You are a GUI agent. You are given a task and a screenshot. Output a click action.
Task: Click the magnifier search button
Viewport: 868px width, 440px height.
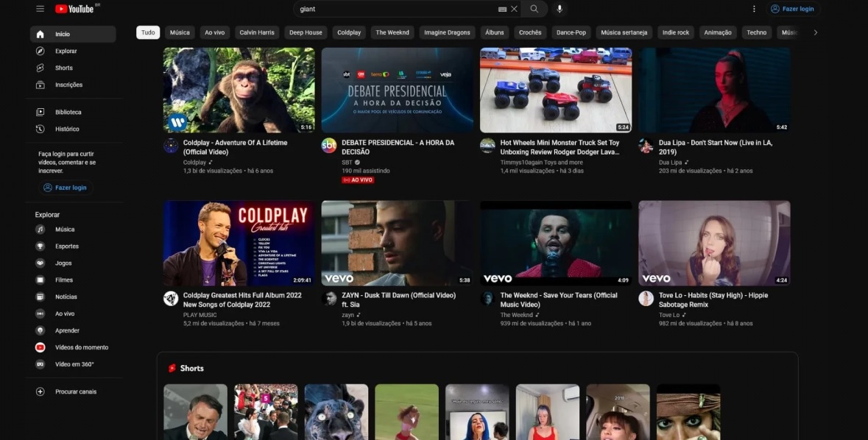pyautogui.click(x=534, y=9)
